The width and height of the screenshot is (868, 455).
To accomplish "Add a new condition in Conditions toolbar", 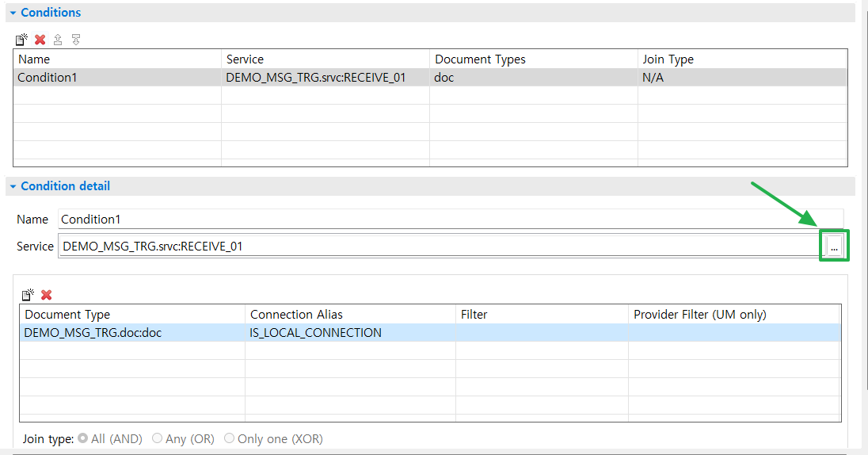I will 21,39.
